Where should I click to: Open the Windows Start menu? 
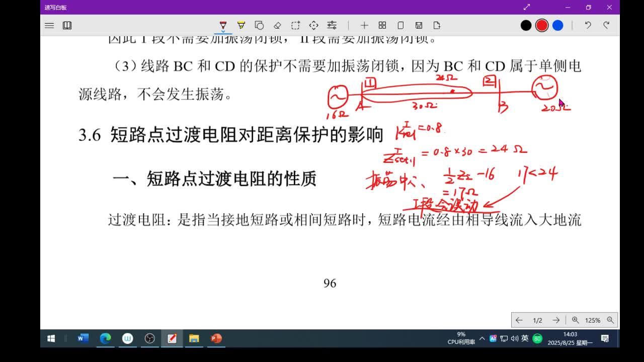point(51,338)
